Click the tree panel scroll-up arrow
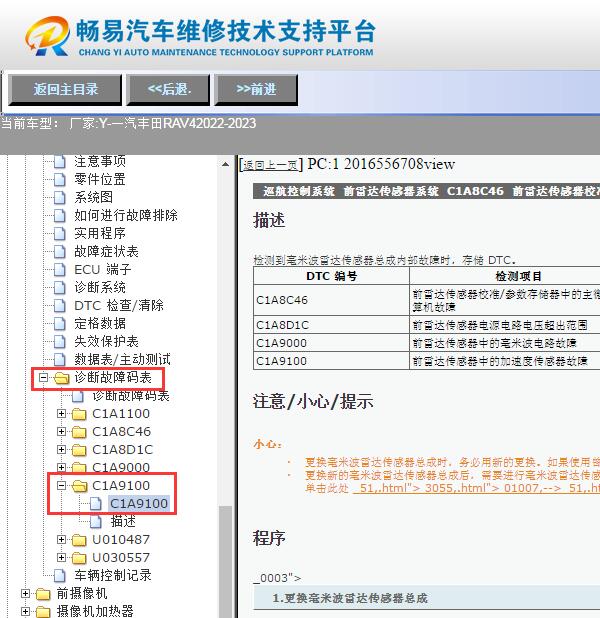 pos(225,164)
